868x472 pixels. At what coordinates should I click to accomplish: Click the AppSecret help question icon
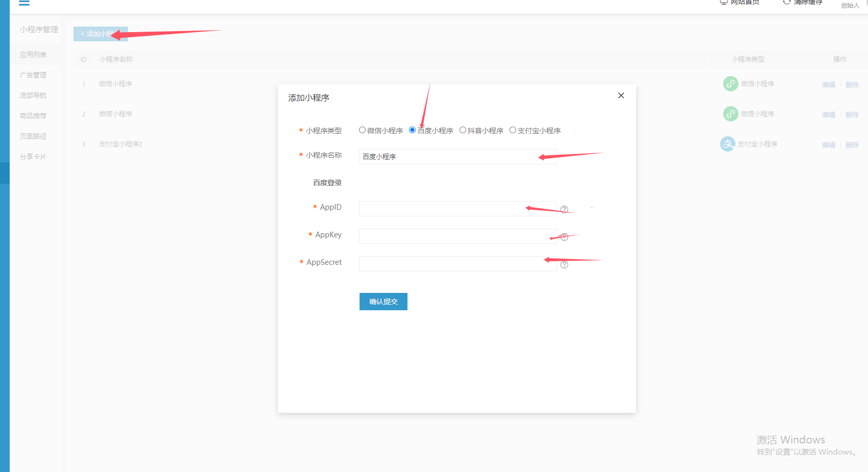click(564, 264)
